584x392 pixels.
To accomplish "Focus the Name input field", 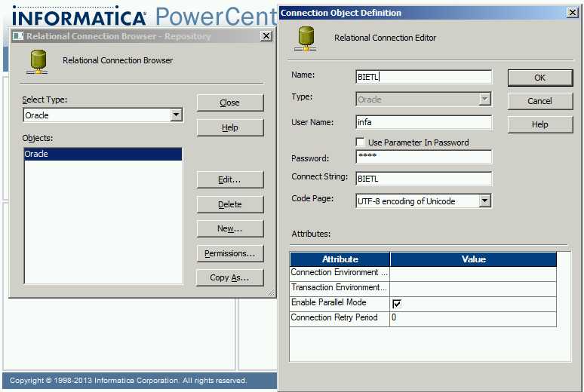I will coord(423,77).
